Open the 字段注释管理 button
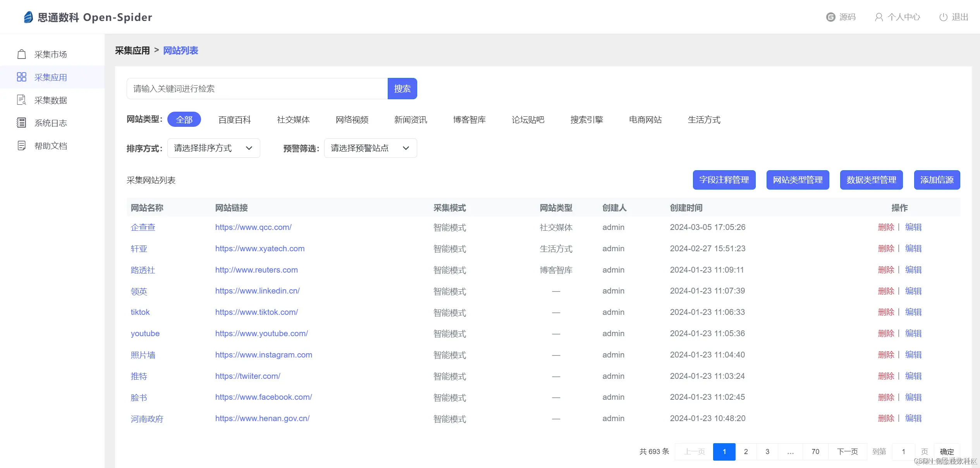Viewport: 980px width, 468px height. [724, 180]
